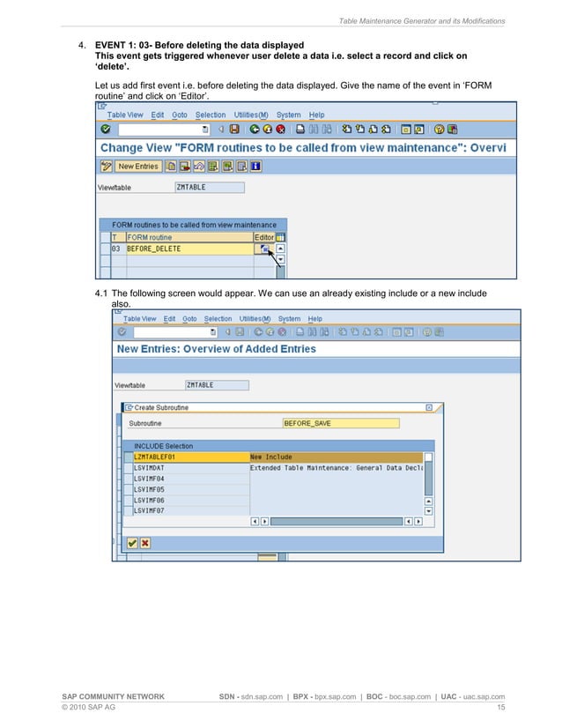This screenshot has height=728, width=562.
Task: Click Generate Shortcut icon in Change View toolbar
Action: point(418,129)
